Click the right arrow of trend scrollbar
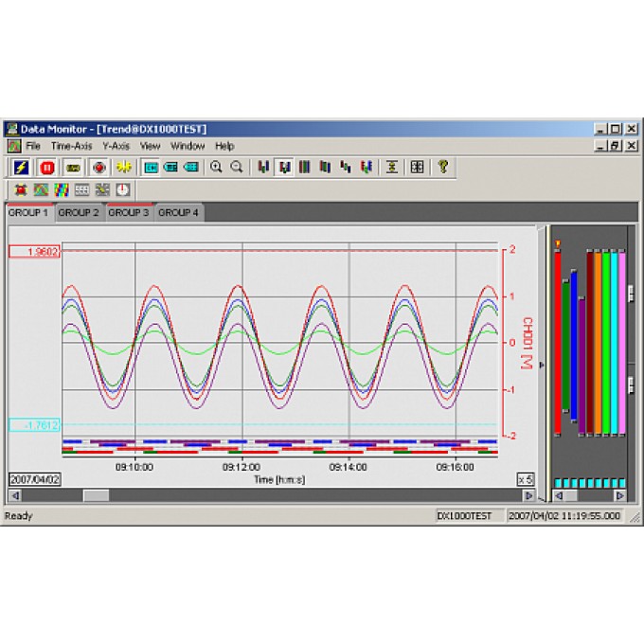The image size is (644, 644). pos(528,495)
